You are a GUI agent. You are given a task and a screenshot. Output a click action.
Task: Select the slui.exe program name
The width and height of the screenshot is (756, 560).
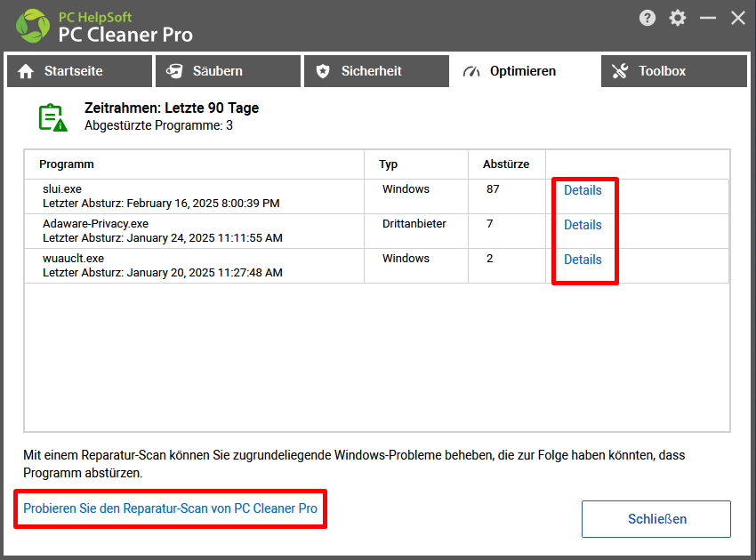coord(62,189)
